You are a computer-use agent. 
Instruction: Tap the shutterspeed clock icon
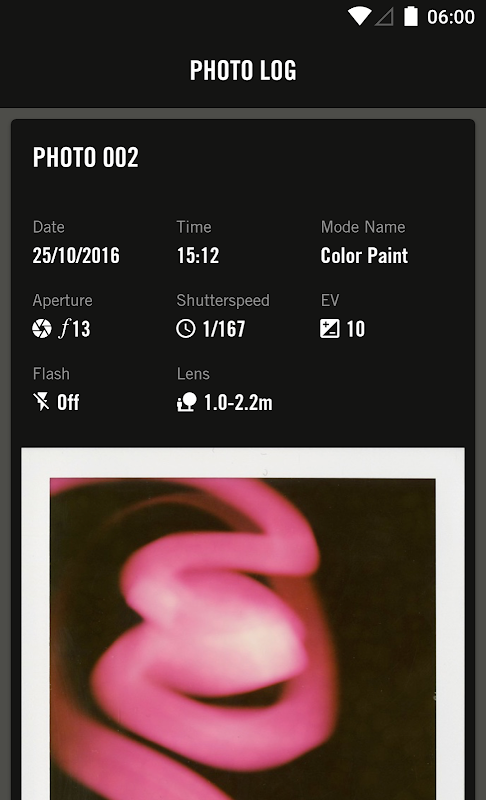point(186,329)
